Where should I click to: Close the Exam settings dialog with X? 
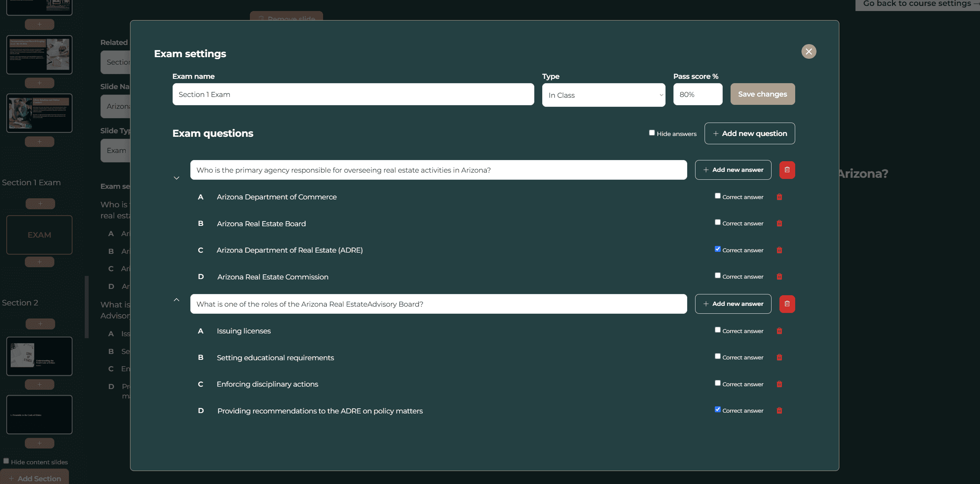point(809,52)
